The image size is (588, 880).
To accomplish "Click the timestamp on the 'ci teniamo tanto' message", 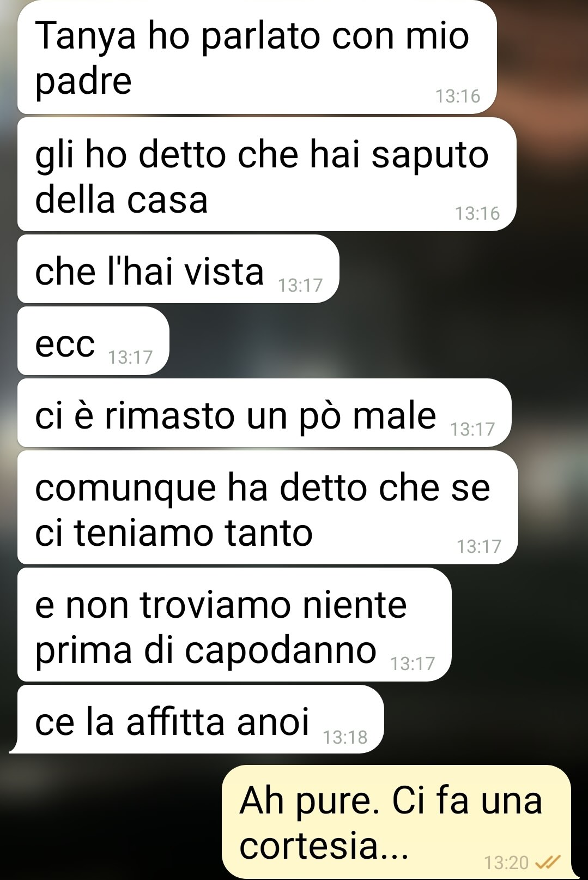I will [x=479, y=546].
